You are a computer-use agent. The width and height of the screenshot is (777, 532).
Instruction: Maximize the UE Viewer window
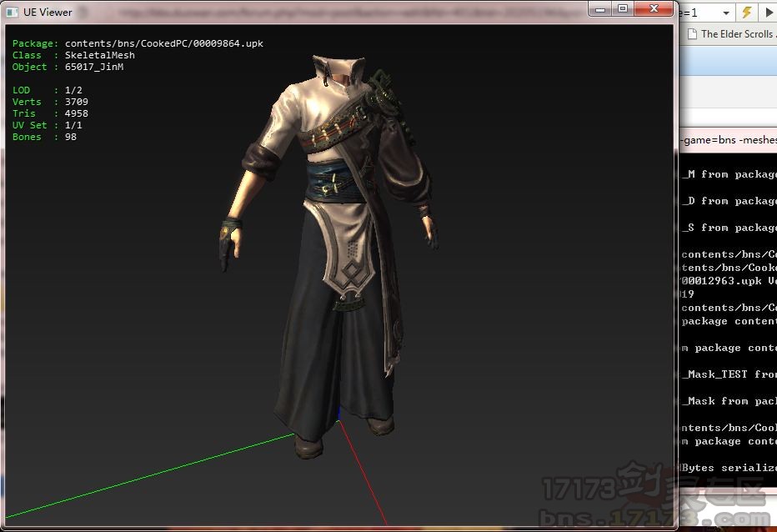click(623, 9)
